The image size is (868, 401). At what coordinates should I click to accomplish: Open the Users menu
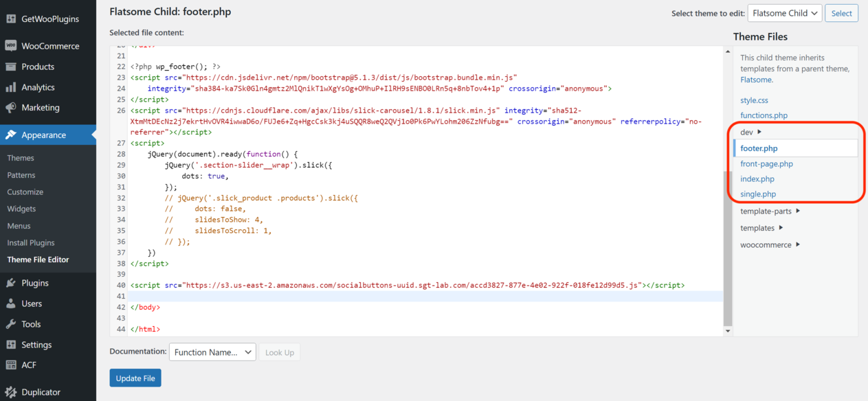(30, 303)
